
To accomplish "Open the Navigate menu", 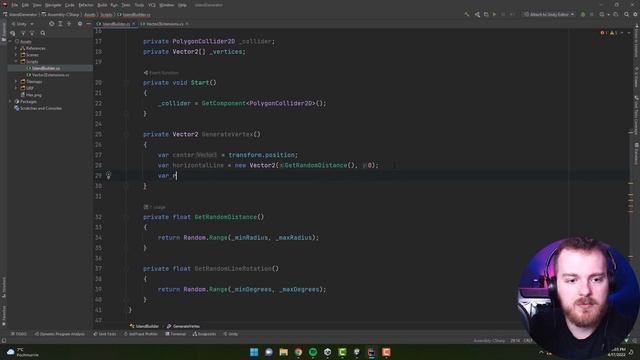I will coord(53,5).
